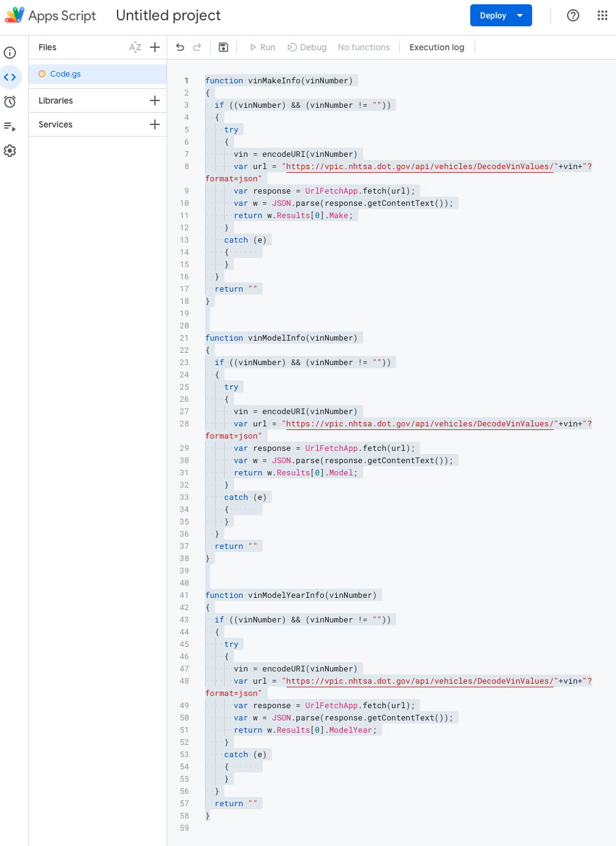This screenshot has width=616, height=846.
Task: Redo the undone edit
Action: coord(196,47)
